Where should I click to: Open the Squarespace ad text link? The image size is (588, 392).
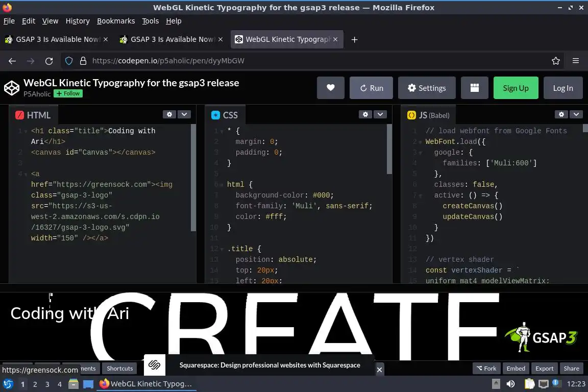269,365
